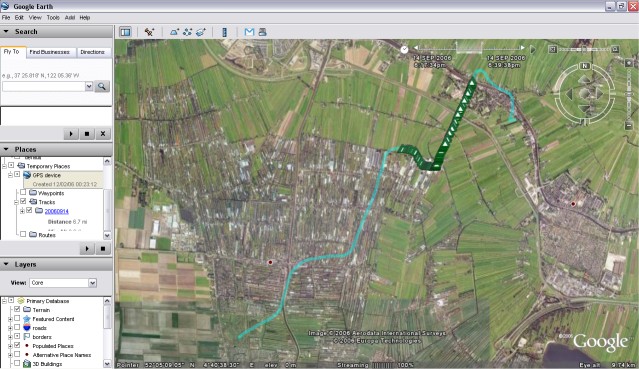Click the zoom out minus button

point(629,126)
